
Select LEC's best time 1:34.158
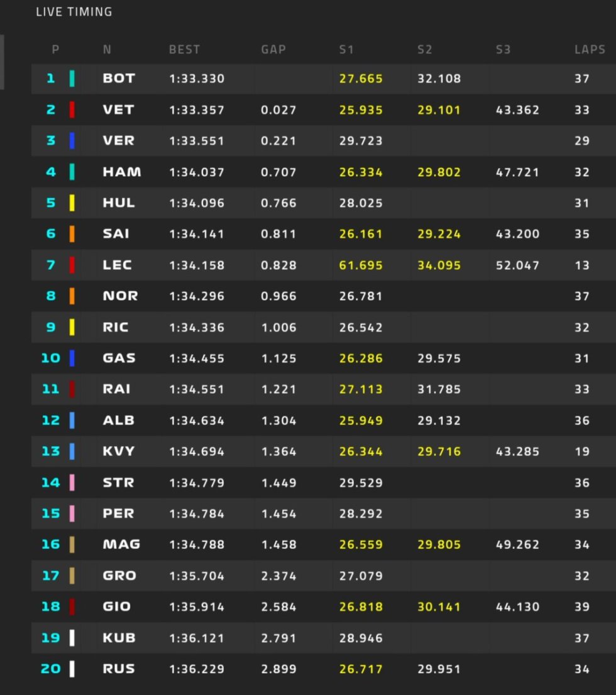point(197,265)
